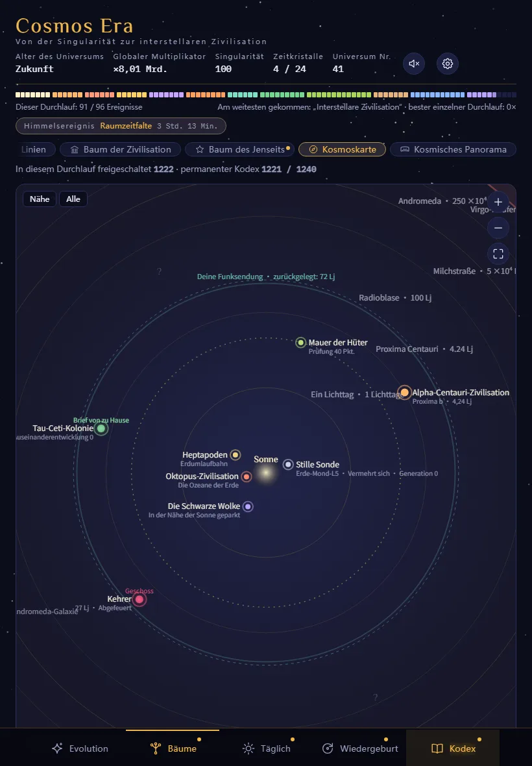This screenshot has height=766, width=532.
Task: Go to Evolution in bottom navigation
Action: tap(80, 748)
